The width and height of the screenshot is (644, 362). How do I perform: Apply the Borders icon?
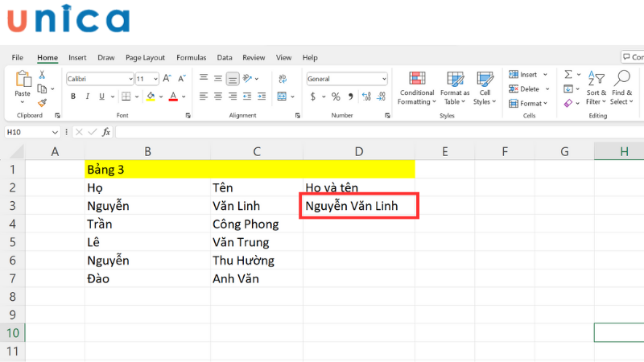pyautogui.click(x=126, y=97)
